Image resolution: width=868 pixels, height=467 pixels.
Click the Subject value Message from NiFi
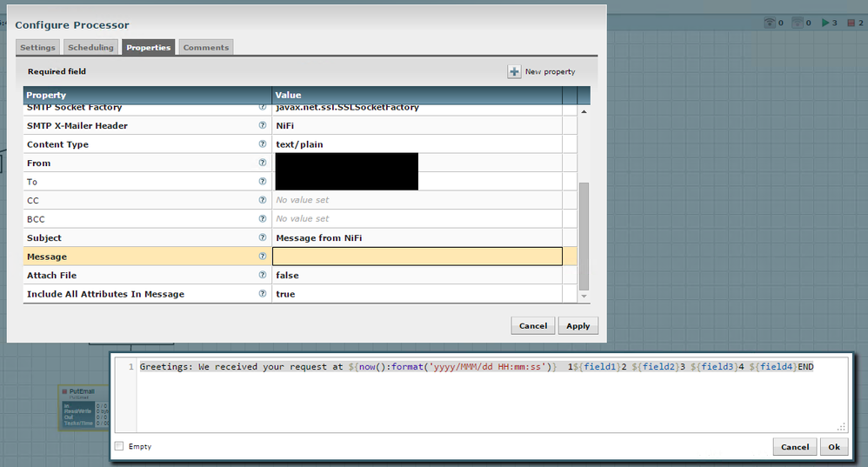click(x=319, y=238)
